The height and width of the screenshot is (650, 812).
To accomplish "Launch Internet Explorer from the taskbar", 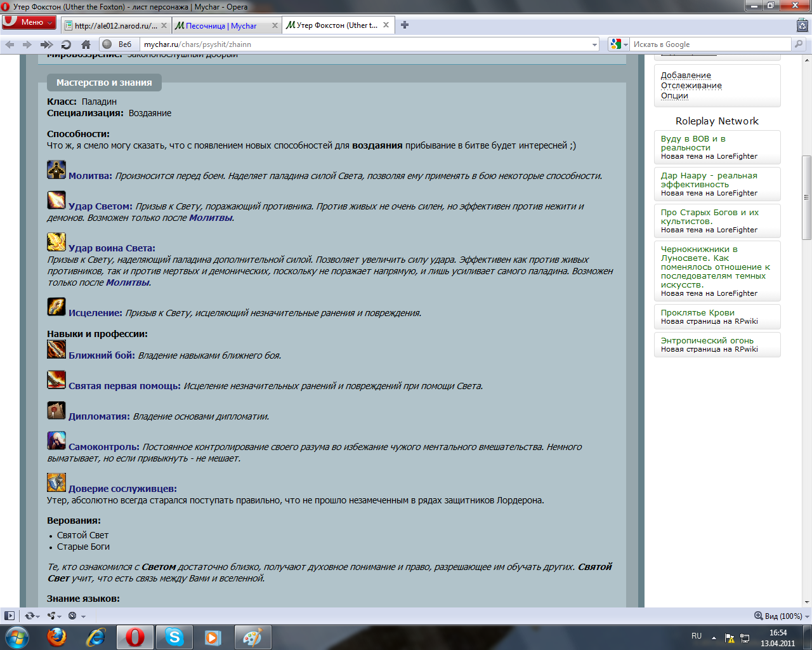I will (96, 637).
